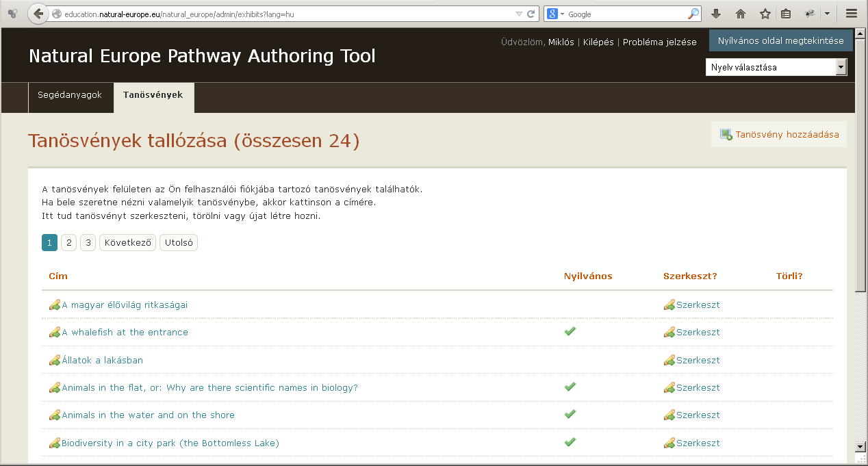Click the Miklós user name link
Viewport: 868px width, 466px height.
coord(561,42)
